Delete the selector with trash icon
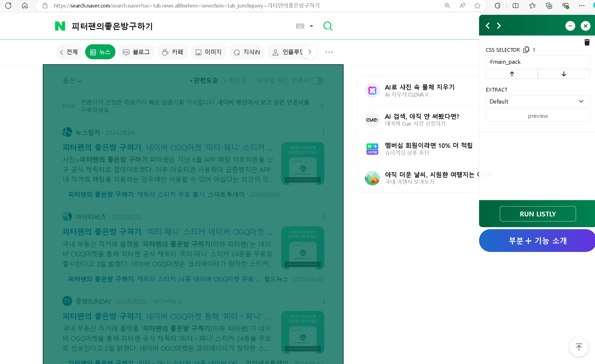Viewport: 595px width, 364px height. pyautogui.click(x=587, y=42)
